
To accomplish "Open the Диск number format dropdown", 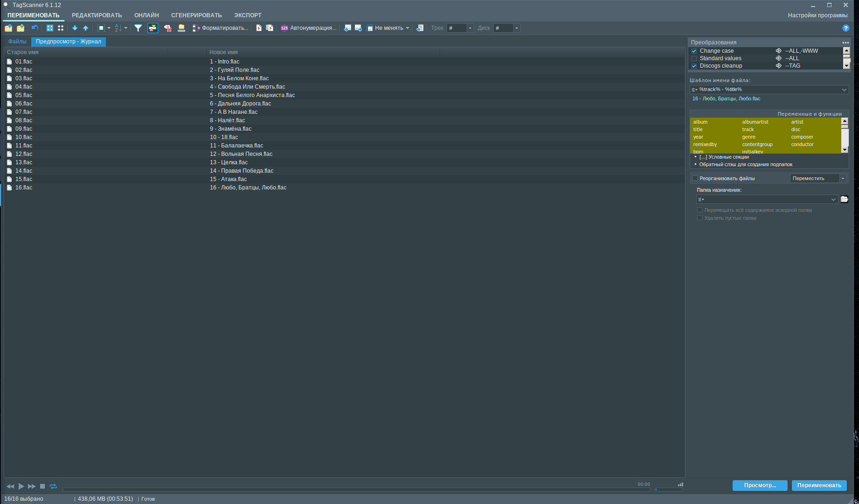I will click(x=517, y=28).
